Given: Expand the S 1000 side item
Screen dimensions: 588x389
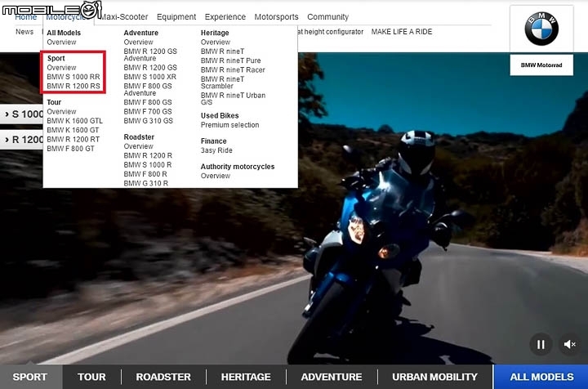Looking at the screenshot, I should coord(21,114).
